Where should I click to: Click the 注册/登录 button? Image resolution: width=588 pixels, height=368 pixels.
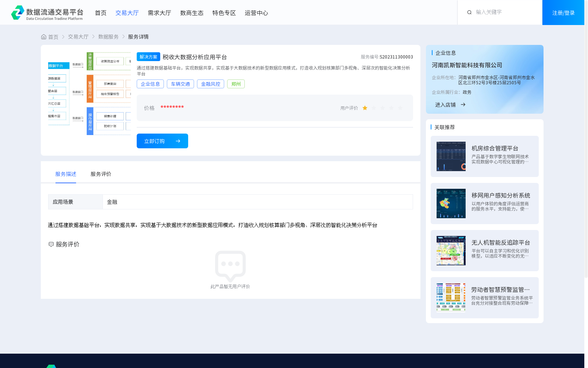click(563, 13)
